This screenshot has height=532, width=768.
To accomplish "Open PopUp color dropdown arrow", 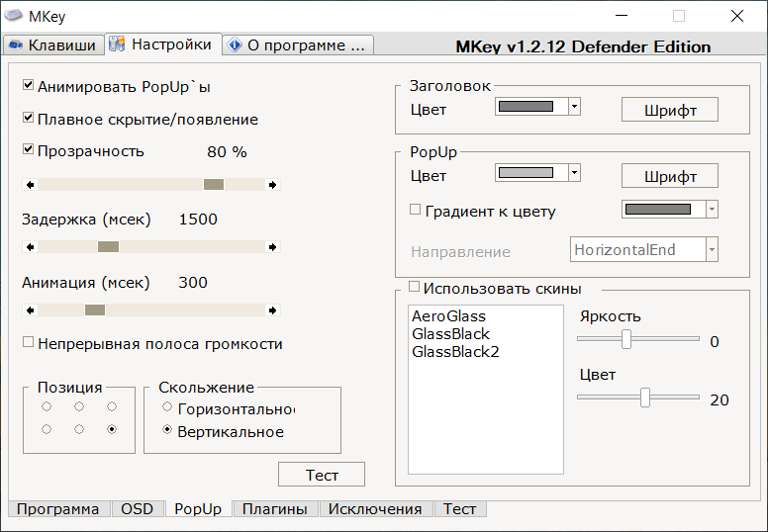I will [x=574, y=172].
